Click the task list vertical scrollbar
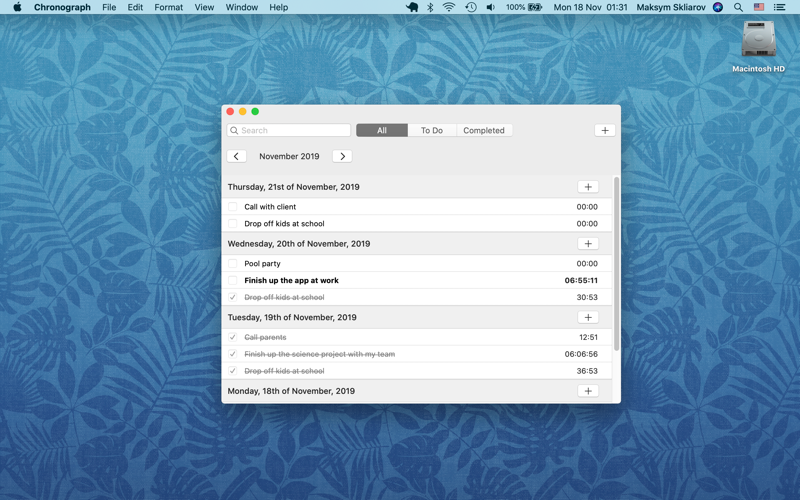 (616, 264)
